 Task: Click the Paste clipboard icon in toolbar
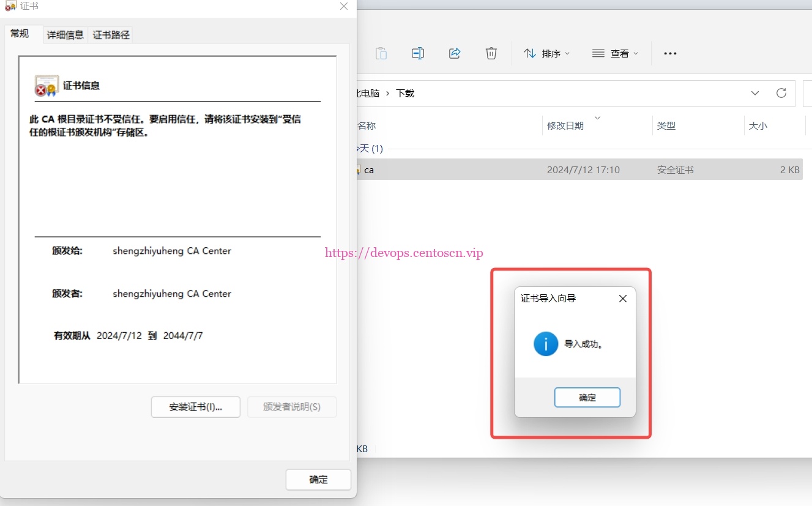tap(381, 53)
